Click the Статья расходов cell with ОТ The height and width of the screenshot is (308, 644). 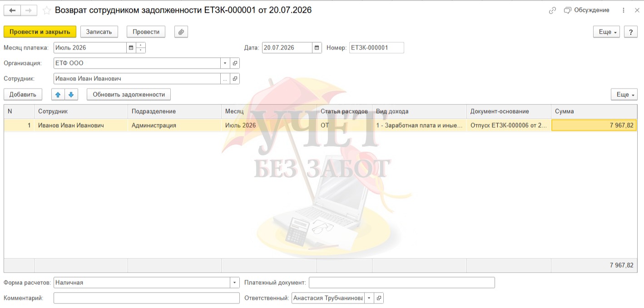[x=344, y=125]
